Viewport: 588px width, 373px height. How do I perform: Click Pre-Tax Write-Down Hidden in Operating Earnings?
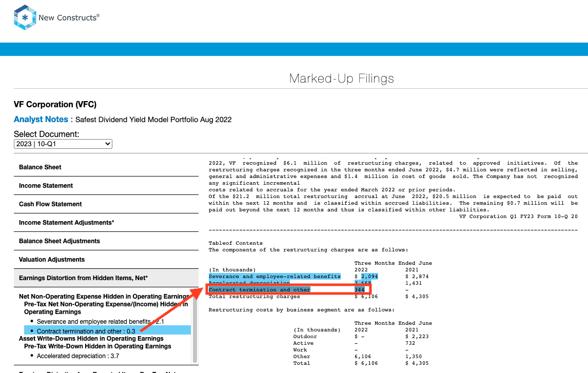pos(97,346)
